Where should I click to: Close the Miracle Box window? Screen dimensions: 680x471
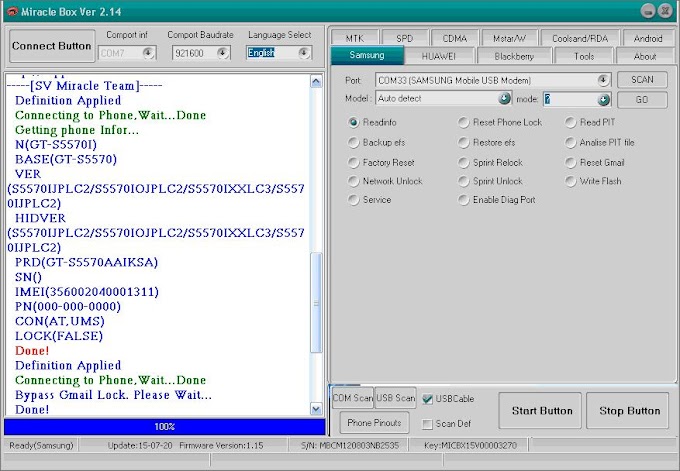[x=665, y=11]
